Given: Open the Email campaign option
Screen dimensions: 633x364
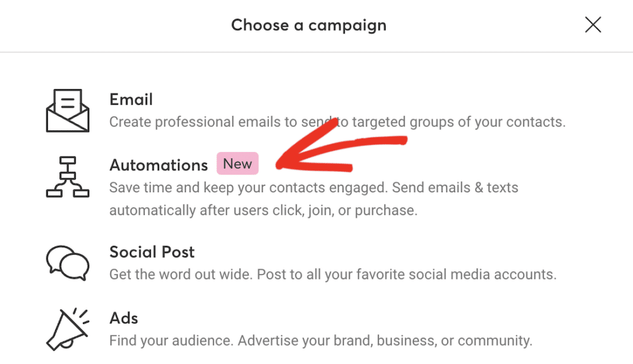Looking at the screenshot, I should pyautogui.click(x=130, y=99).
